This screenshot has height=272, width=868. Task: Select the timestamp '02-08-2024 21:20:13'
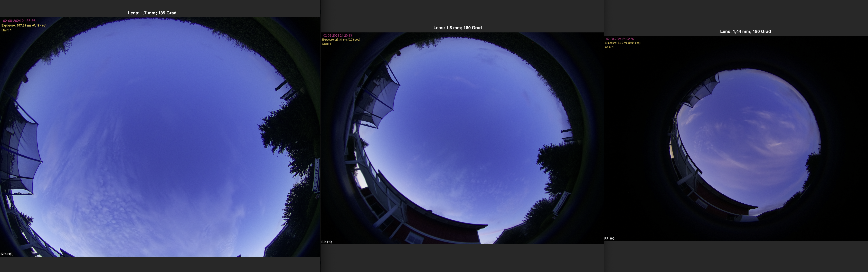coord(338,35)
